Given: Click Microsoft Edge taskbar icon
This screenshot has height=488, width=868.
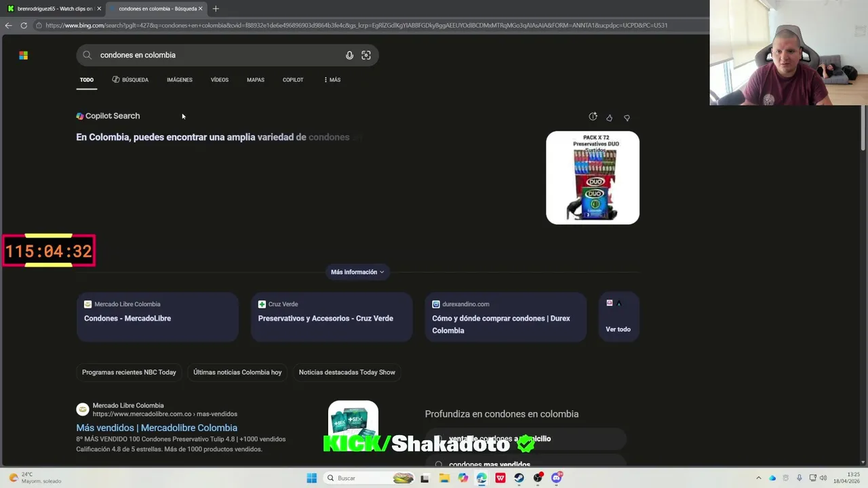Looking at the screenshot, I should click(x=481, y=478).
